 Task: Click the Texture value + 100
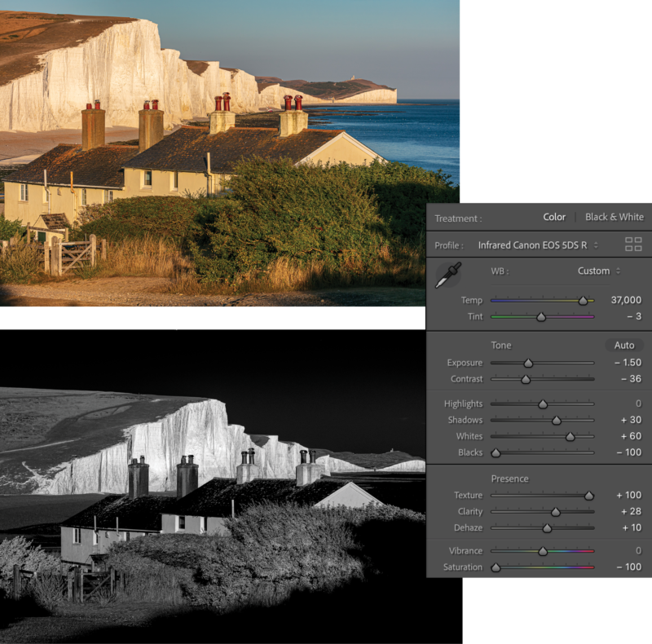coord(628,495)
